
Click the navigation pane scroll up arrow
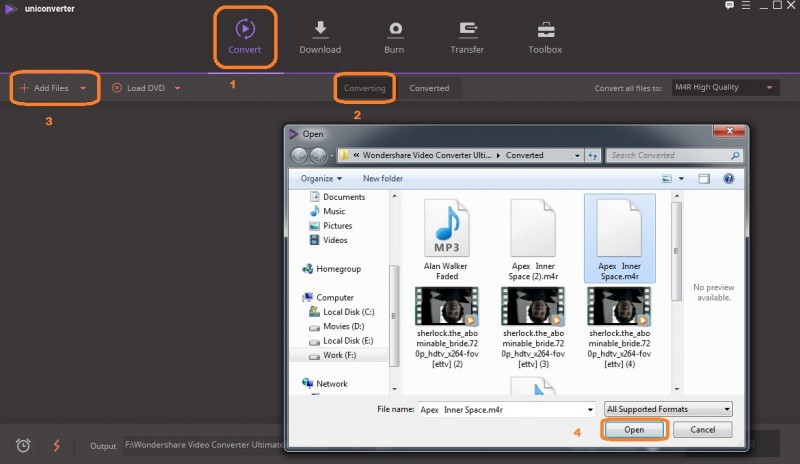(x=394, y=196)
